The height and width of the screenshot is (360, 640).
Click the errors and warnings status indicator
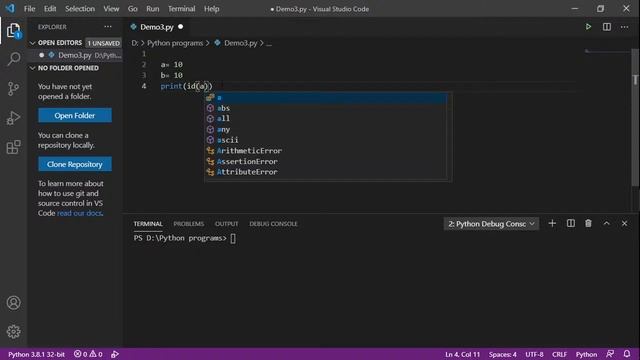(88, 354)
